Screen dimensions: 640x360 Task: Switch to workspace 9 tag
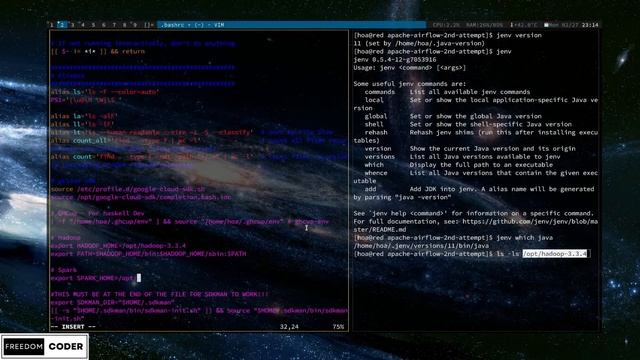pyautogui.click(x=135, y=25)
